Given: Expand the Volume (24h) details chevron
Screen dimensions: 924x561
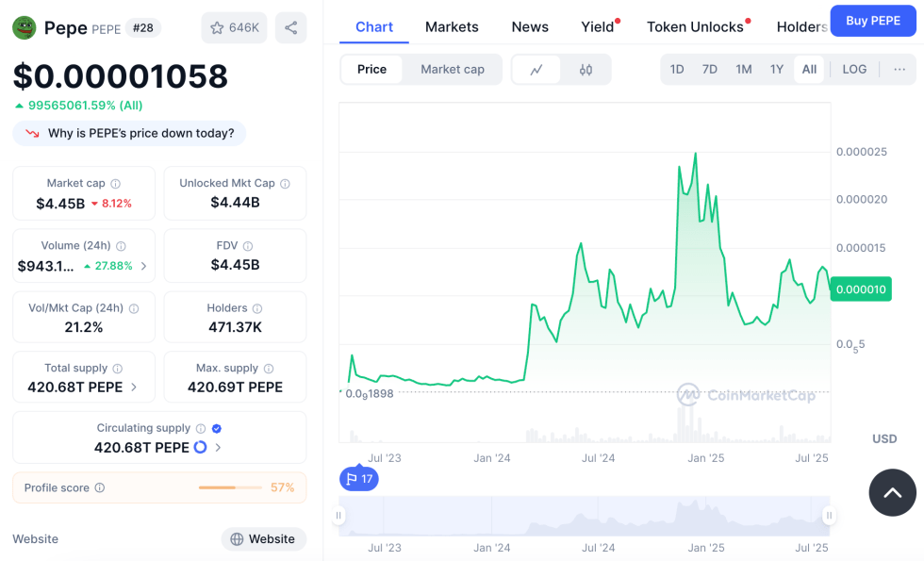Looking at the screenshot, I should (143, 267).
